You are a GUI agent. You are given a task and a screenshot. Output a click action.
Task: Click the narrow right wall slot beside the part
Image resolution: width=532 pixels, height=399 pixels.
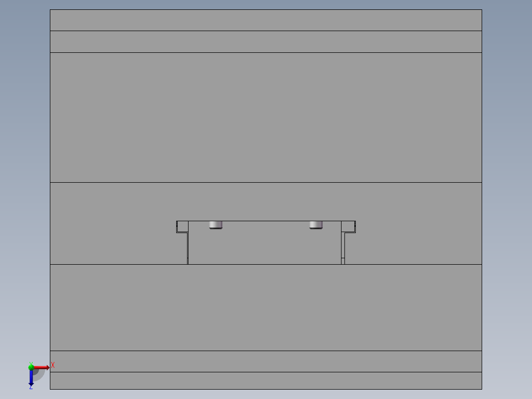tap(343, 248)
